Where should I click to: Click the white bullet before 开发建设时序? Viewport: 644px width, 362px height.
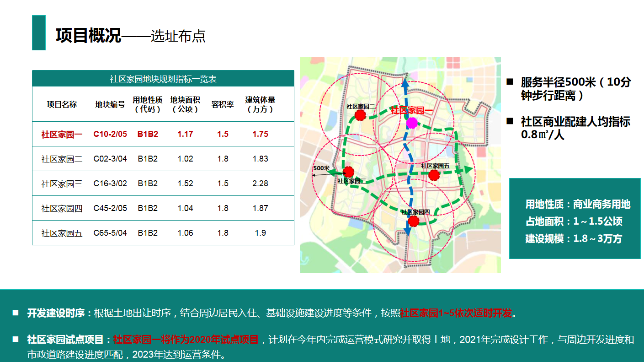(16, 313)
